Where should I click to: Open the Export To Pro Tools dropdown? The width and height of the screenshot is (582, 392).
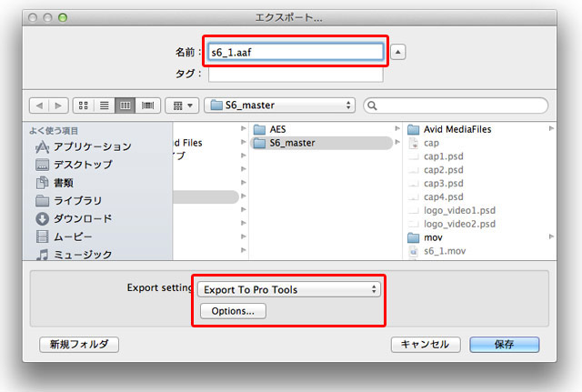coord(289,289)
